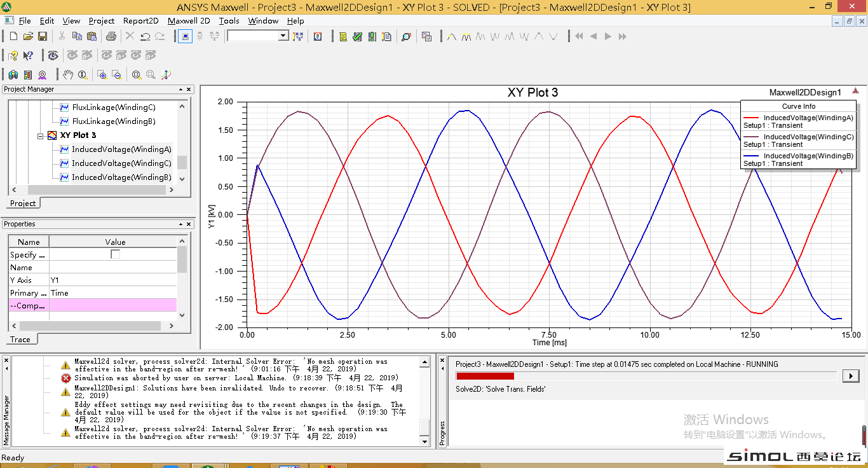Screen dimensions: 868x468
Task: Click the binoculars icon in the third toolbar
Action: click(x=13, y=74)
